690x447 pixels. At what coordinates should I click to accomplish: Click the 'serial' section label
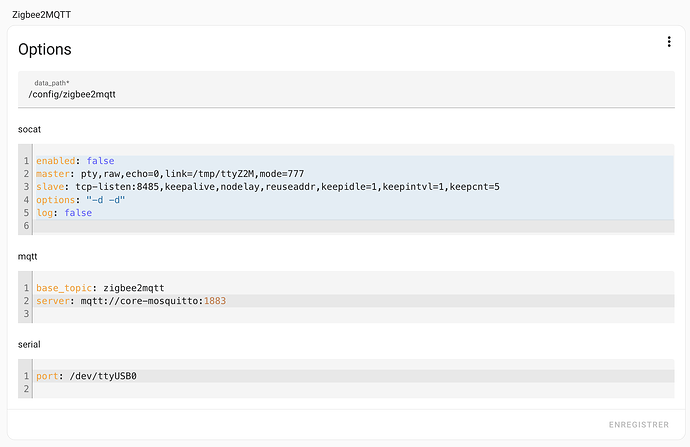pyautogui.click(x=29, y=344)
